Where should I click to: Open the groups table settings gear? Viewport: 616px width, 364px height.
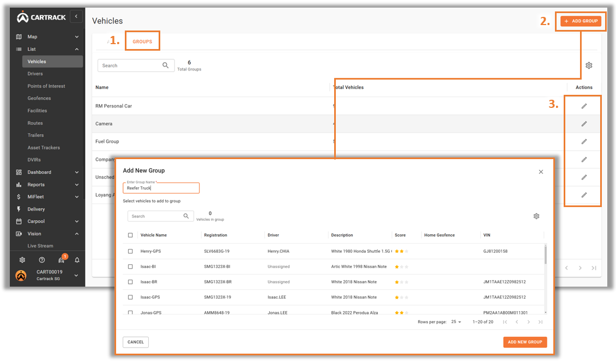point(589,65)
